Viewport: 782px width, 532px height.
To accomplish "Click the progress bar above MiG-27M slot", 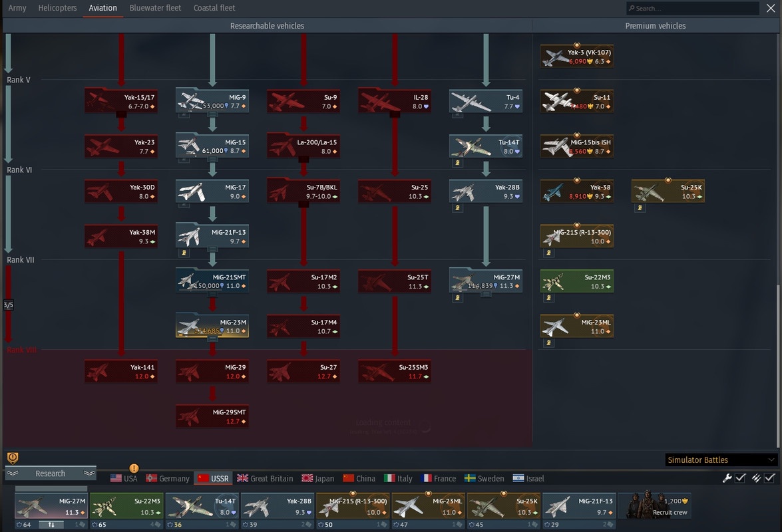I will (51, 489).
